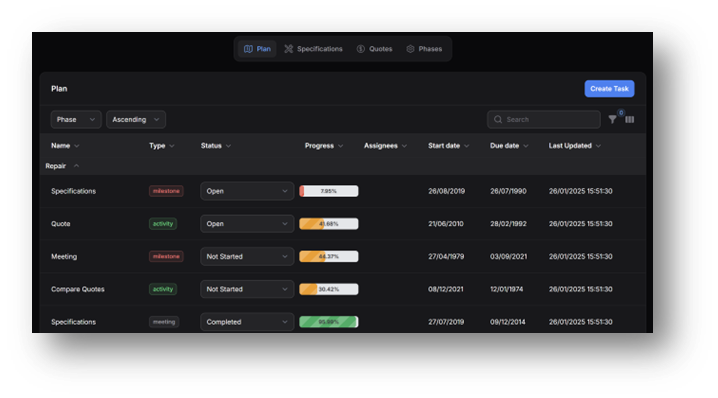The image size is (718, 398).
Task: Click the 30.42% progress bar
Action: [x=329, y=289]
